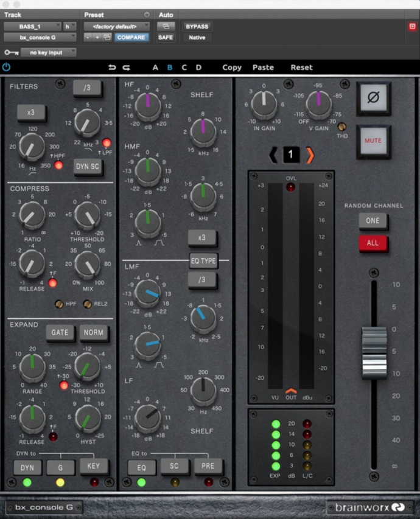
Task: Toggle the DYN SC button
Action: click(x=88, y=167)
